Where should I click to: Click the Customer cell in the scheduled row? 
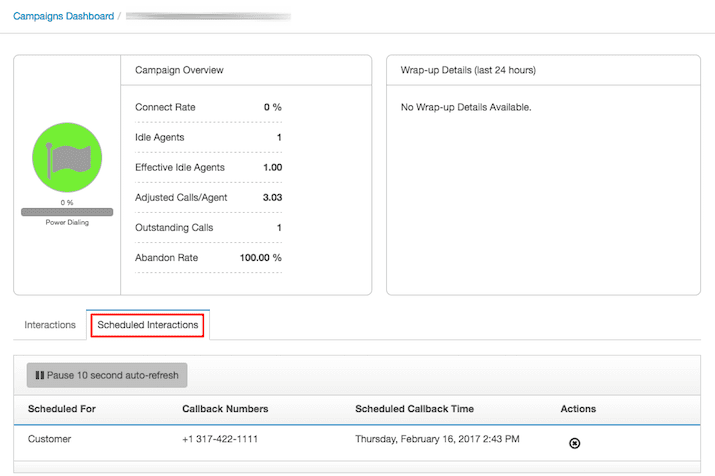tap(50, 440)
